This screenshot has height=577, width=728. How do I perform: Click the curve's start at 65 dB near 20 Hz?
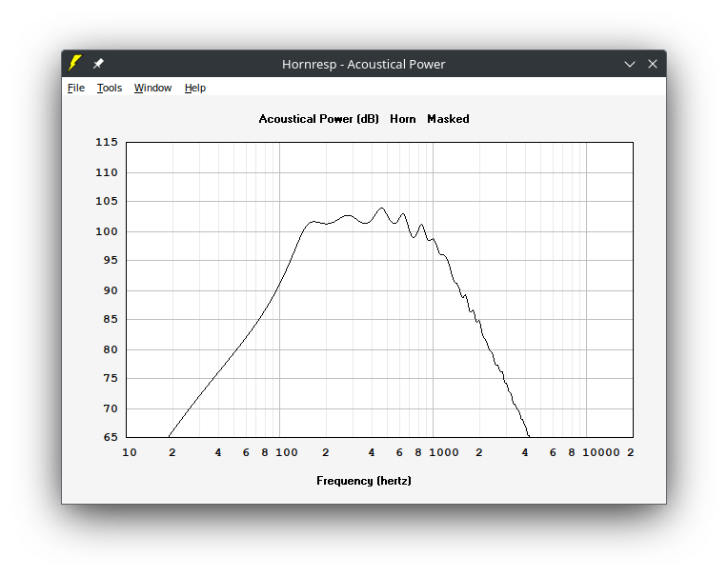tap(169, 436)
